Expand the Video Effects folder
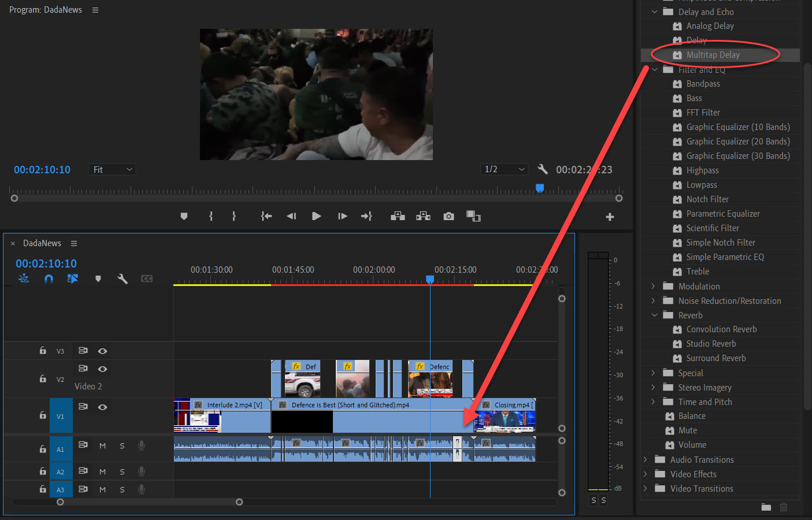Image resolution: width=812 pixels, height=520 pixels. 646,474
